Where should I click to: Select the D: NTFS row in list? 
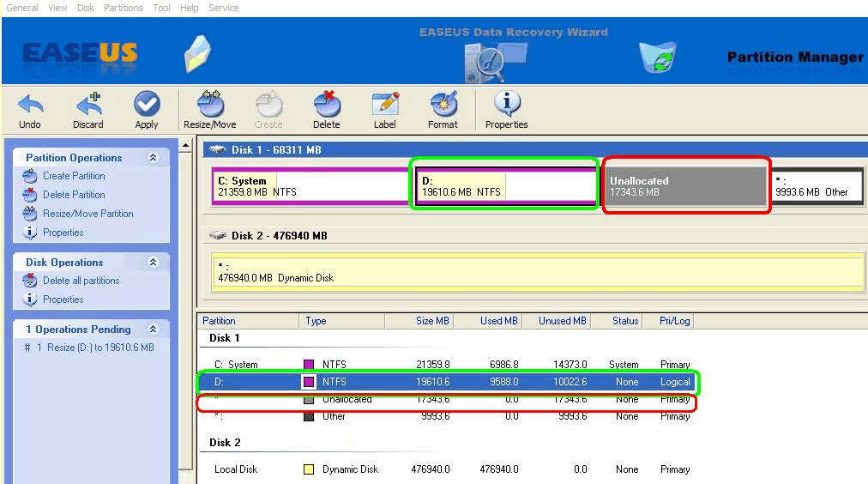[x=446, y=382]
